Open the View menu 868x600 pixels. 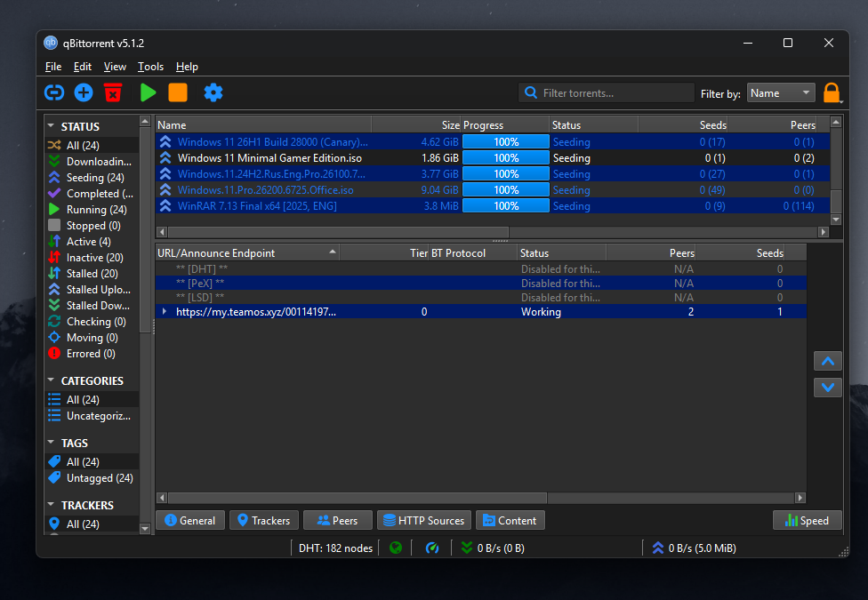coord(115,67)
